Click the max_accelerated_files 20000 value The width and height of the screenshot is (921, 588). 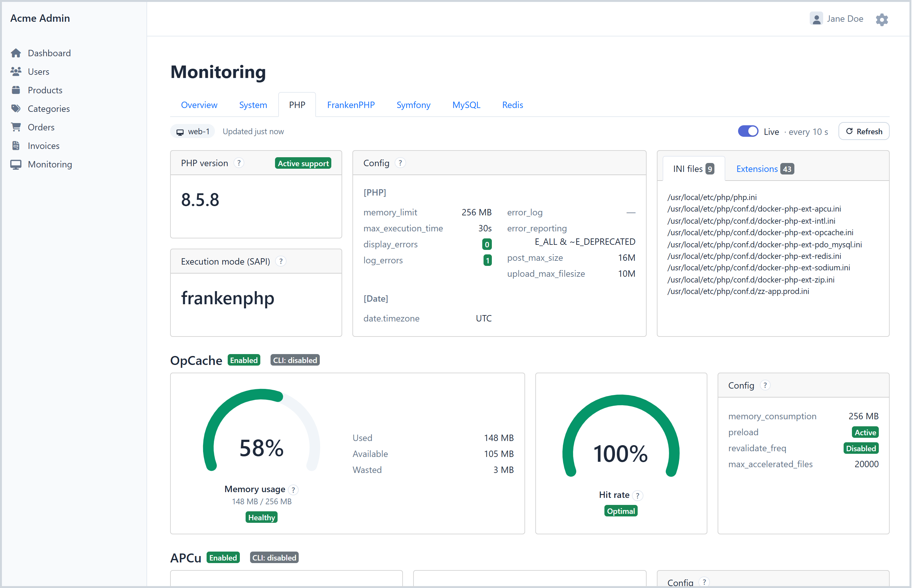click(x=866, y=464)
